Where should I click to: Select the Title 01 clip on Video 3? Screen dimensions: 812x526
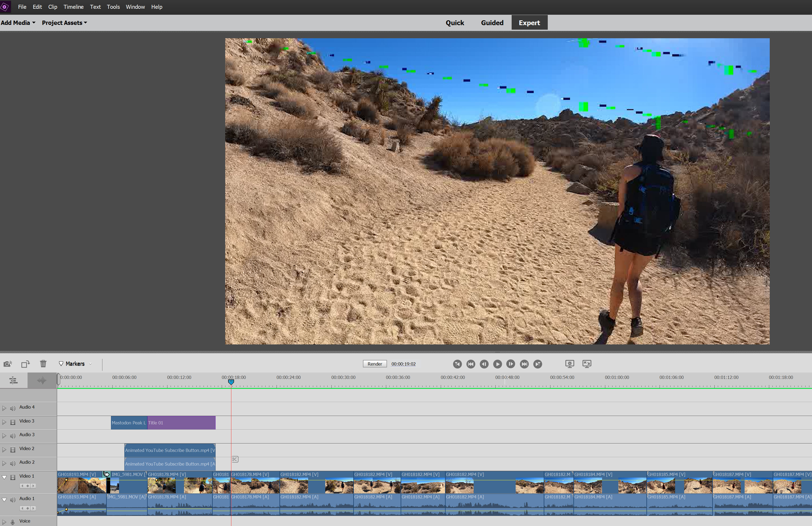(181, 423)
